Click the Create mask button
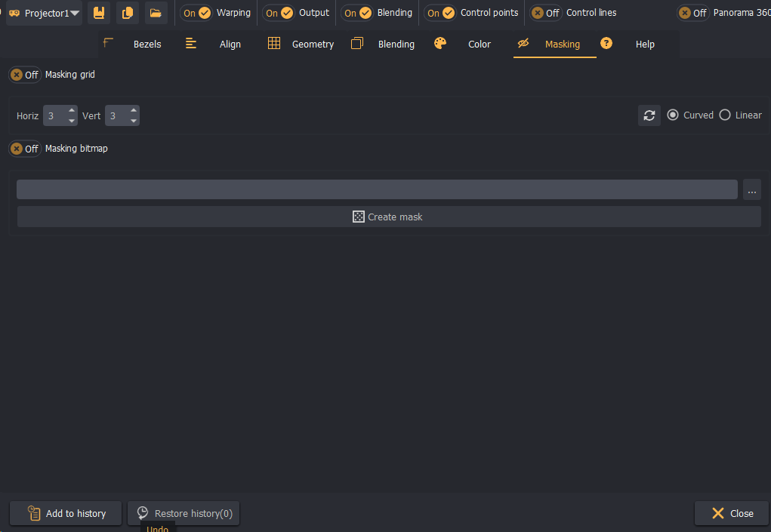Image resolution: width=771 pixels, height=532 pixels. coord(389,217)
